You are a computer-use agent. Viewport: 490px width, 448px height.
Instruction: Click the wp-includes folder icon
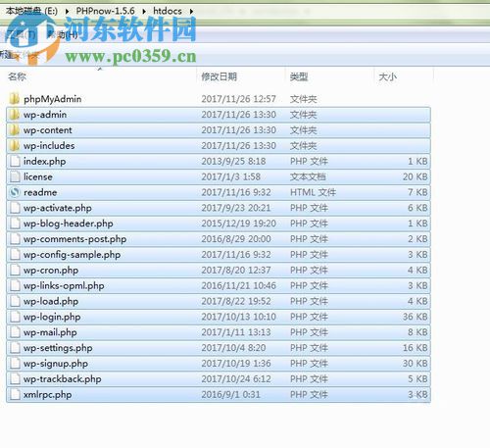tap(14, 145)
